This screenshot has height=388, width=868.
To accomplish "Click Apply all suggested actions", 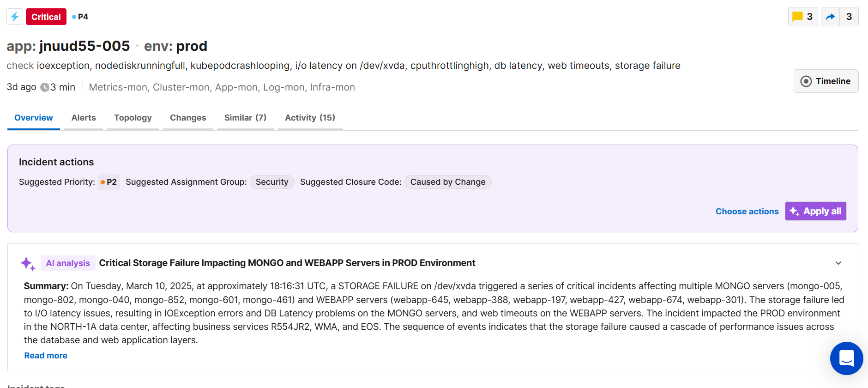I will [815, 211].
